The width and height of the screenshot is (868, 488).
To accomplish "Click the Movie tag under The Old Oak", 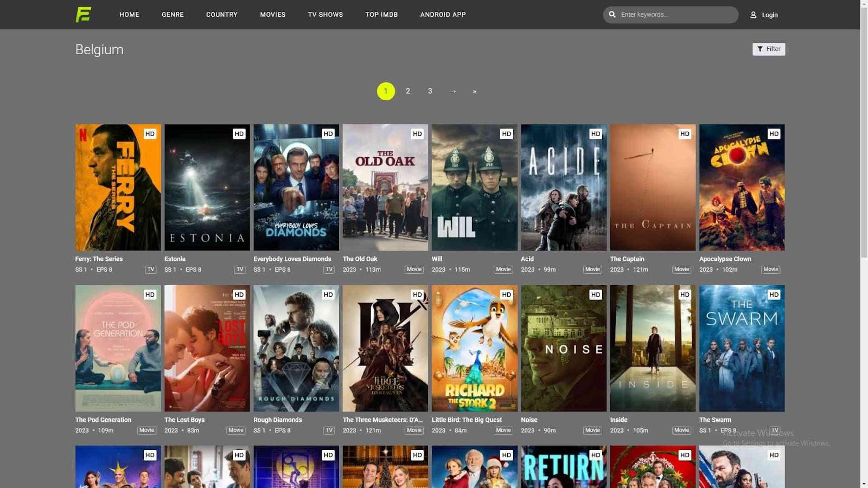I will pos(414,269).
